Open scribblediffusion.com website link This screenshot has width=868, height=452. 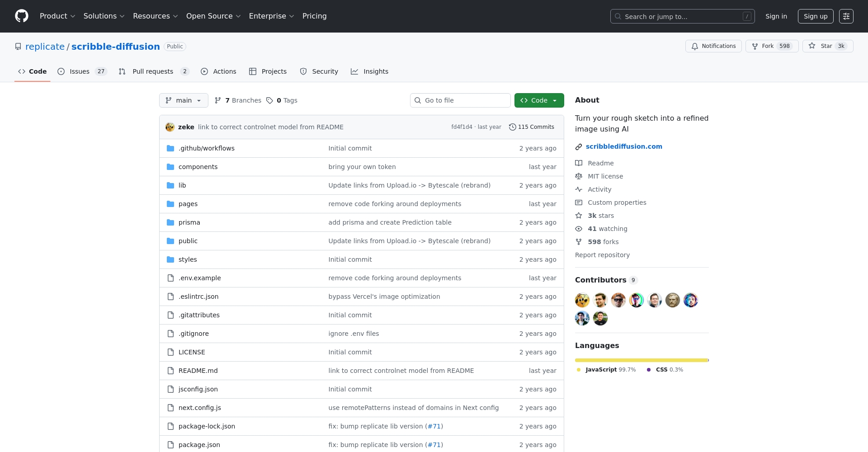tap(624, 146)
